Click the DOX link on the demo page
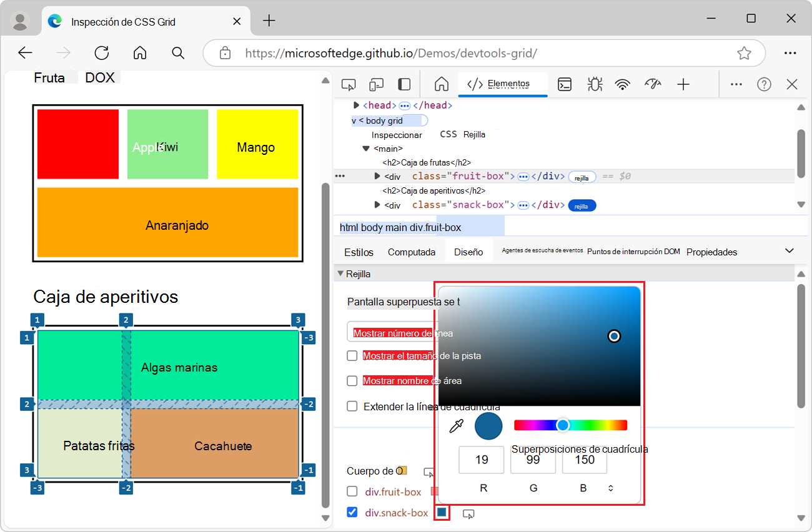This screenshot has height=532, width=812. click(100, 77)
